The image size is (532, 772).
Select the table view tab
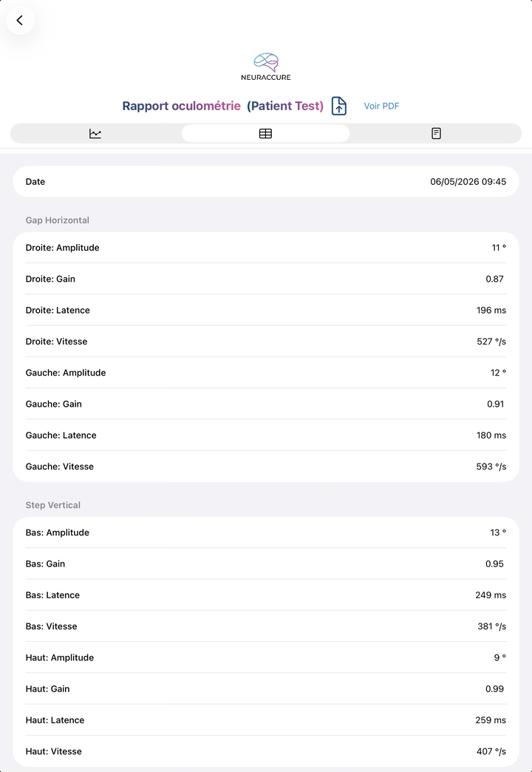266,133
